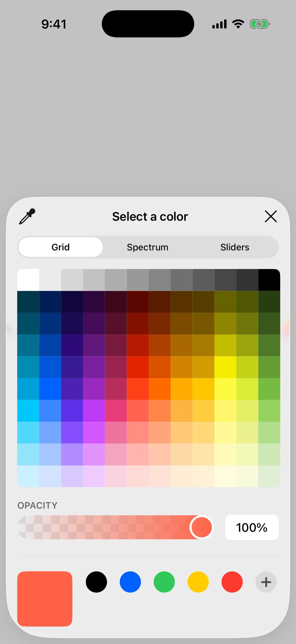Screen dimensions: 296x644
Task: Pick the white cell in the grid
Action: coord(28,280)
